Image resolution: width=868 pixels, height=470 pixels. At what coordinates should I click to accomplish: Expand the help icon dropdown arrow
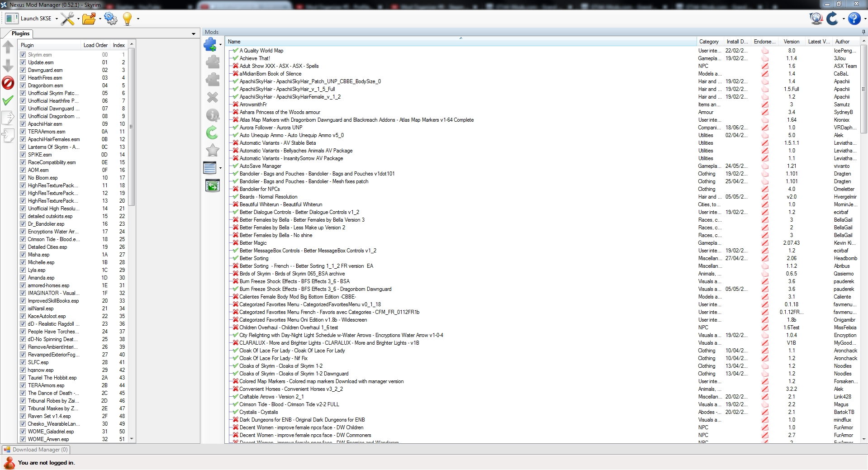point(865,19)
